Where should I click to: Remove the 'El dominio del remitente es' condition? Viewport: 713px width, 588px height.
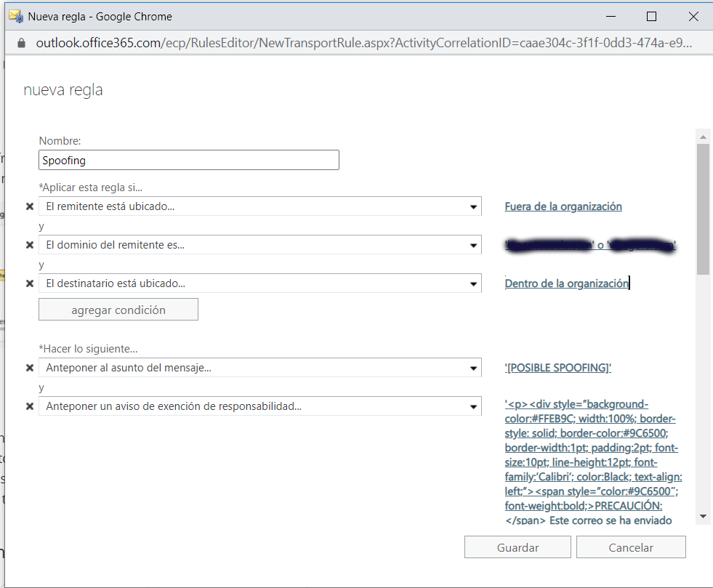click(x=30, y=245)
